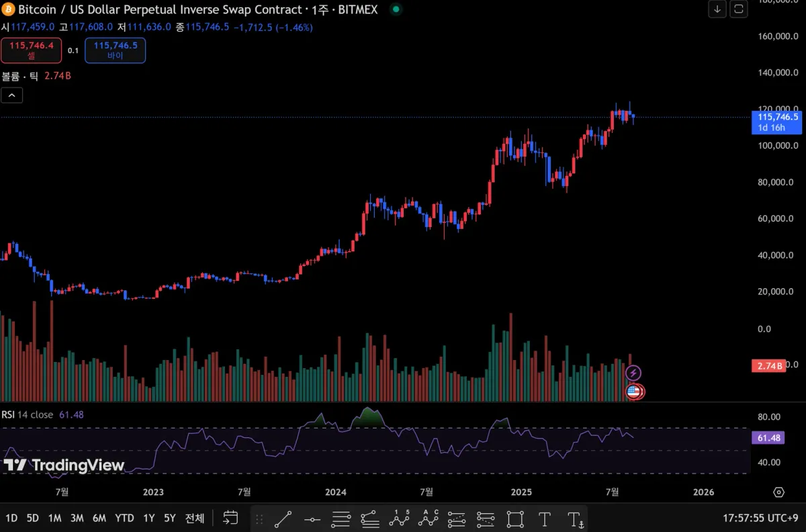The image size is (806, 532).
Task: Click the purple lightning bolt event marker
Action: (x=633, y=373)
